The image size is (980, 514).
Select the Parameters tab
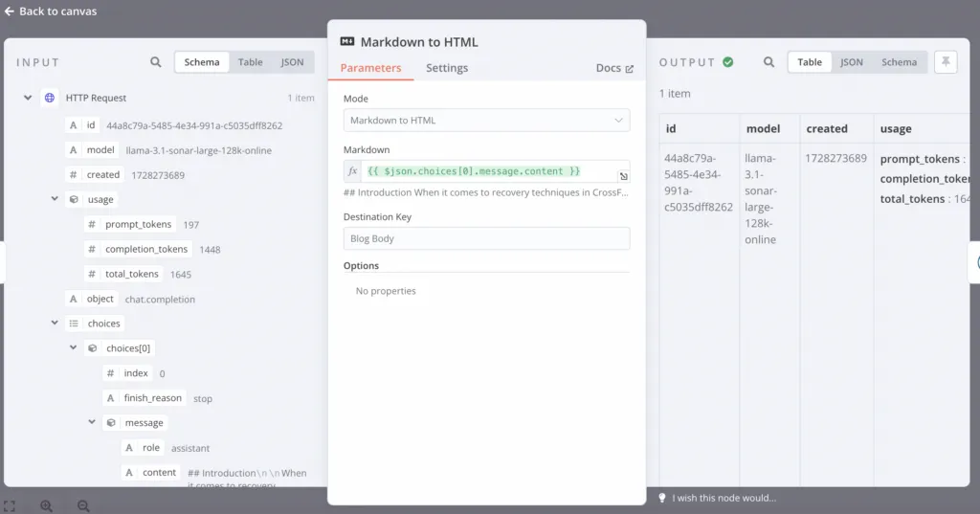pyautogui.click(x=370, y=68)
